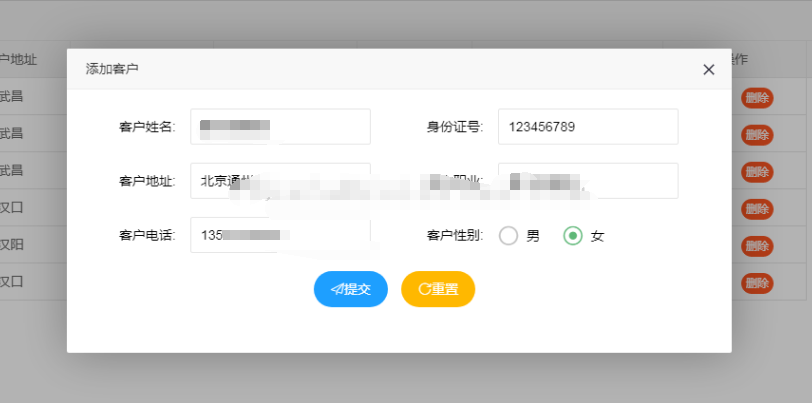This screenshot has width=812, height=403.
Task: Focus the 客户职业 input field
Action: (x=588, y=181)
